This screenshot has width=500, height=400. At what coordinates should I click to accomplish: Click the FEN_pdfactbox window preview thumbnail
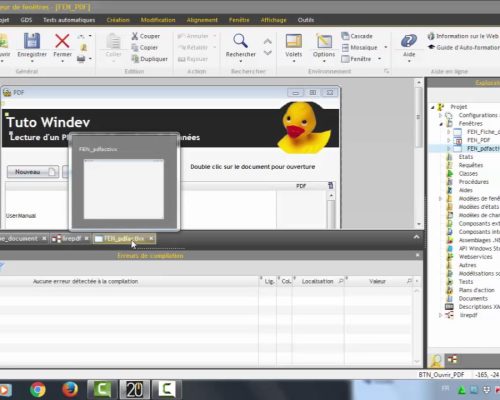pyautogui.click(x=124, y=189)
